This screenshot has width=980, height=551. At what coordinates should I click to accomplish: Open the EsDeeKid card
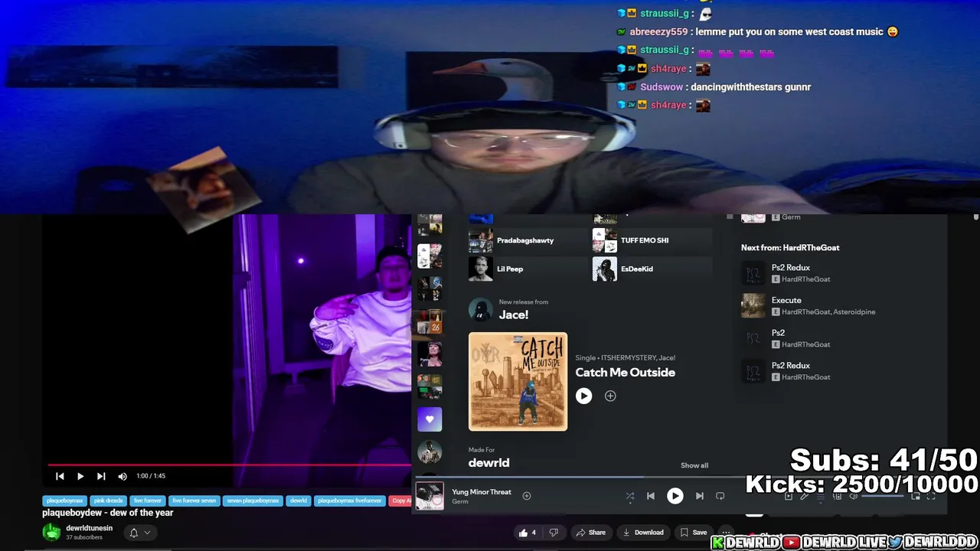pos(652,269)
